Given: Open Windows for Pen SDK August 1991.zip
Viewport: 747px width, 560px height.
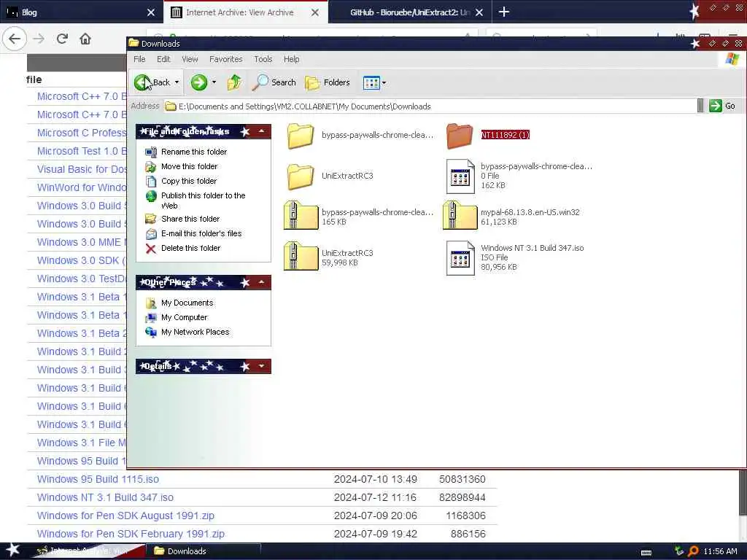Looking at the screenshot, I should pos(125,516).
